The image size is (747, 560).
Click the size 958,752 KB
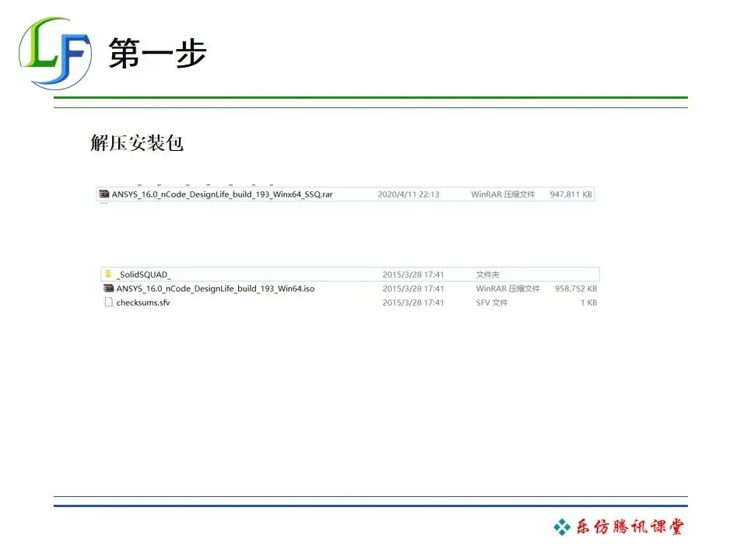576,289
